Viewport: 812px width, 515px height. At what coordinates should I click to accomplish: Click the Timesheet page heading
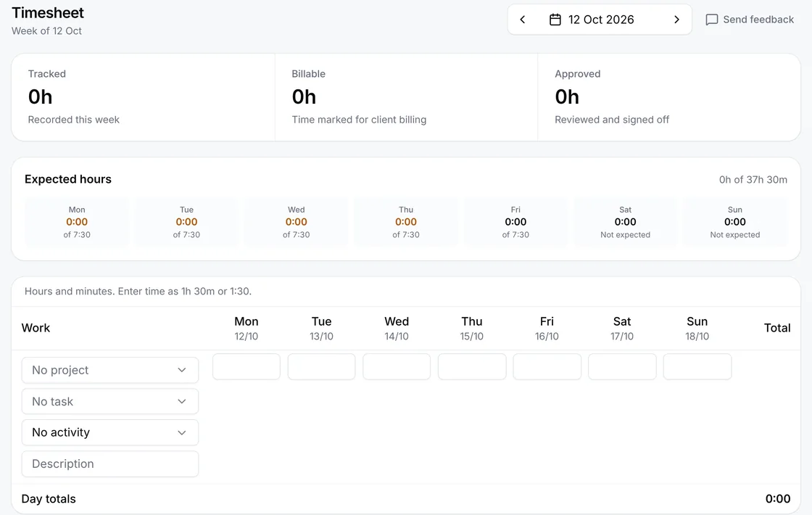pyautogui.click(x=48, y=12)
